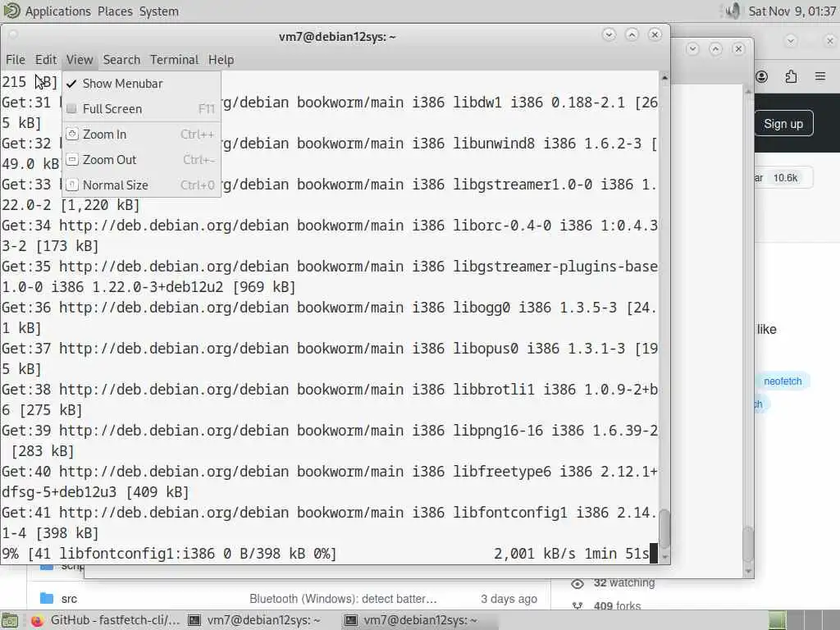840x630 pixels.
Task: Open the Edit menu in terminal
Action: coord(46,59)
